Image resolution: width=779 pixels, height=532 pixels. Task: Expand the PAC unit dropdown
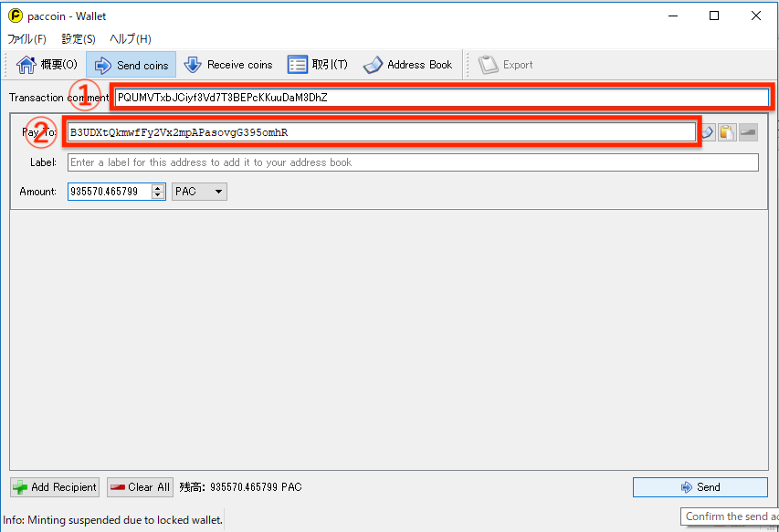(199, 192)
